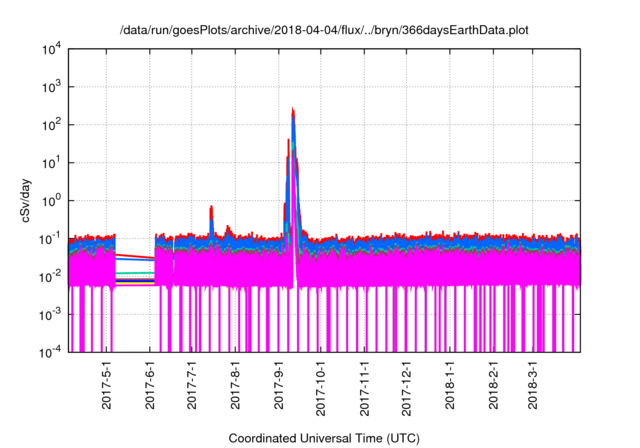Click the 10^1 y-axis tick label
Image resolution: width=640 pixels, height=448 pixels.
pyautogui.click(x=52, y=163)
